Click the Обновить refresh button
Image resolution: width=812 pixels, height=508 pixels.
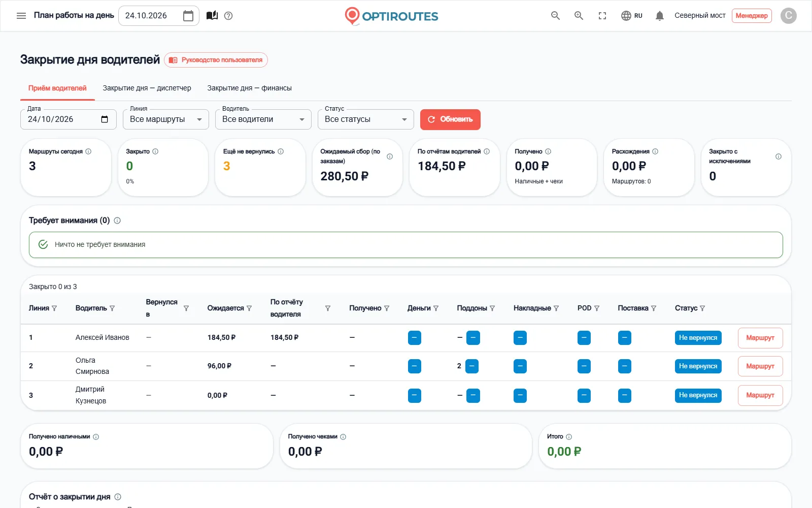(x=450, y=119)
